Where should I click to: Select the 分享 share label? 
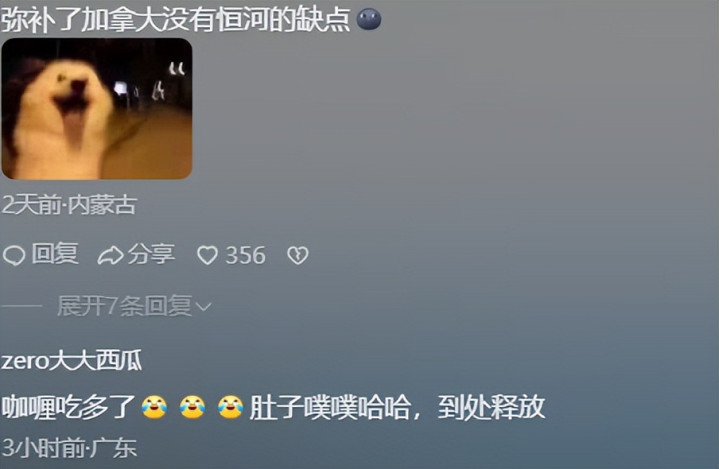click(x=151, y=254)
